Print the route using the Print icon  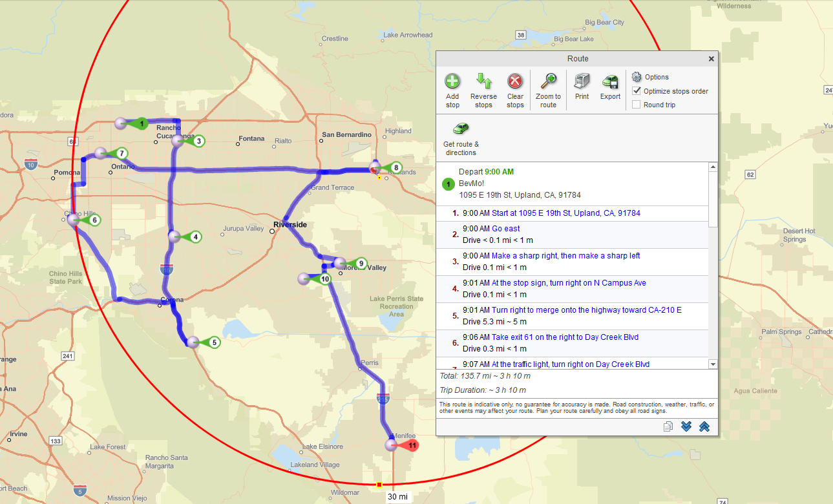tap(581, 89)
